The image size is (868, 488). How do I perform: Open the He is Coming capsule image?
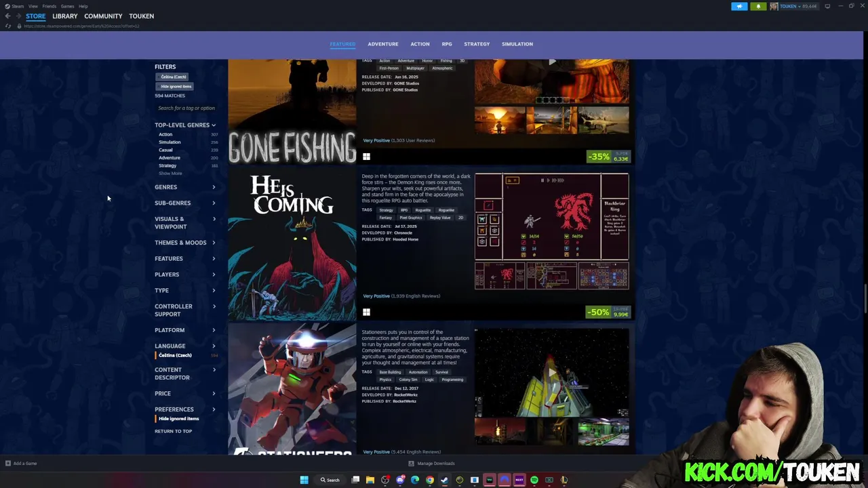pyautogui.click(x=292, y=246)
